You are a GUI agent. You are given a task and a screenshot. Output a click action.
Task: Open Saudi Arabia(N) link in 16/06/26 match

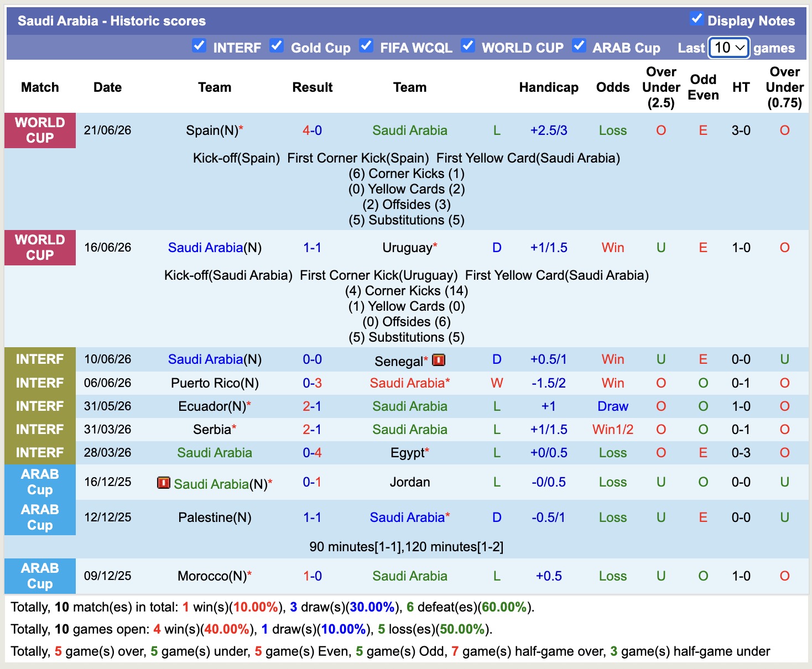(x=215, y=248)
